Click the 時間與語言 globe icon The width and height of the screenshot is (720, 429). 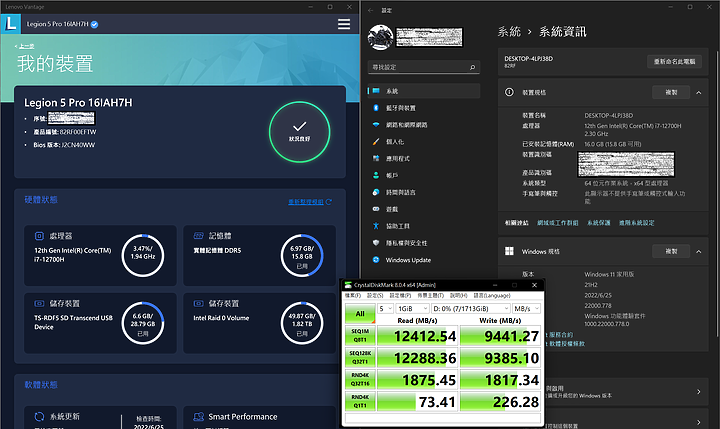376,192
